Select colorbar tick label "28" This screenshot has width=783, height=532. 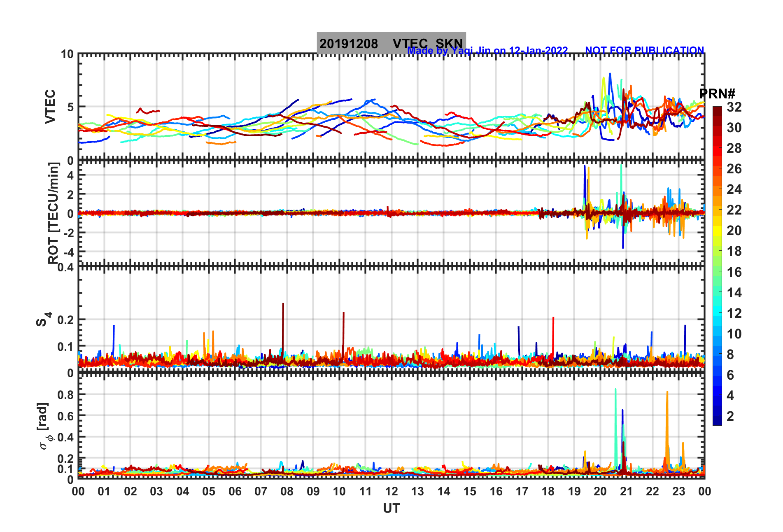(734, 148)
